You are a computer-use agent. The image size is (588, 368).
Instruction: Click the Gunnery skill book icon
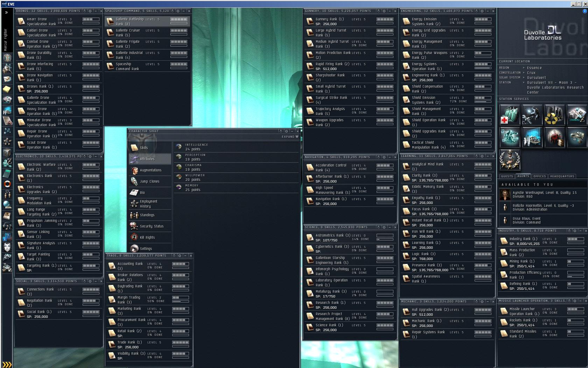coord(310,21)
